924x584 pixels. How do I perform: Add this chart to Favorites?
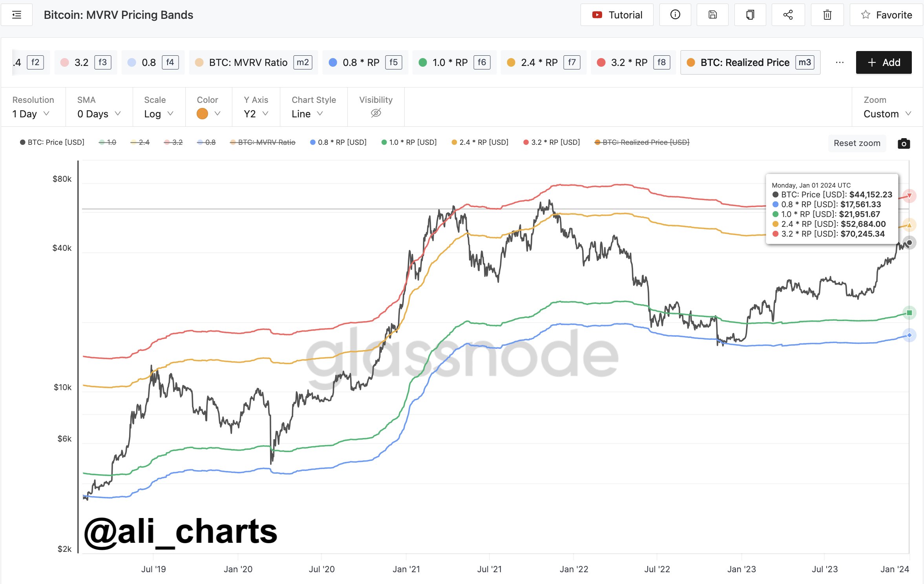886,15
